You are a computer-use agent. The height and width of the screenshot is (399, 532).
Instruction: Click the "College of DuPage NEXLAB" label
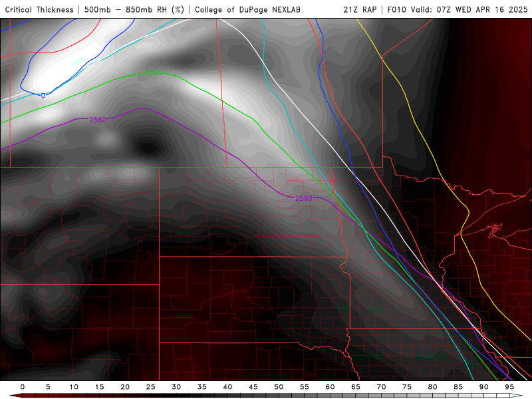pos(247,9)
